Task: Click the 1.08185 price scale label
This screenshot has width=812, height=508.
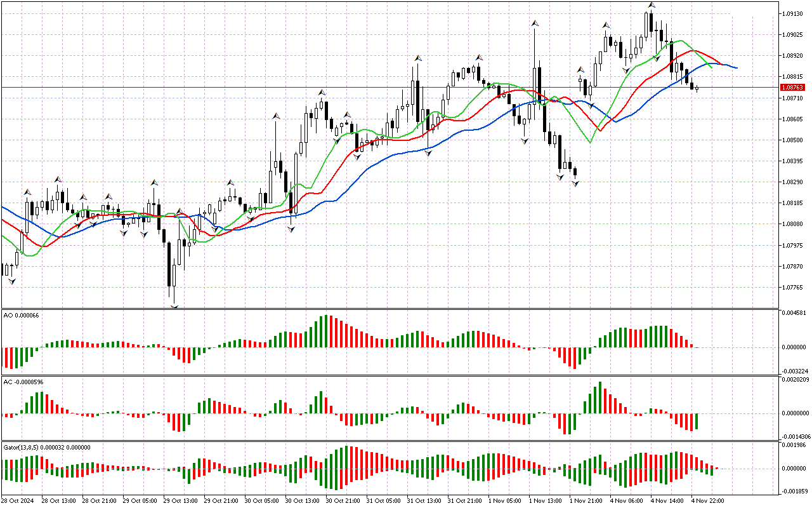Action: coord(792,203)
